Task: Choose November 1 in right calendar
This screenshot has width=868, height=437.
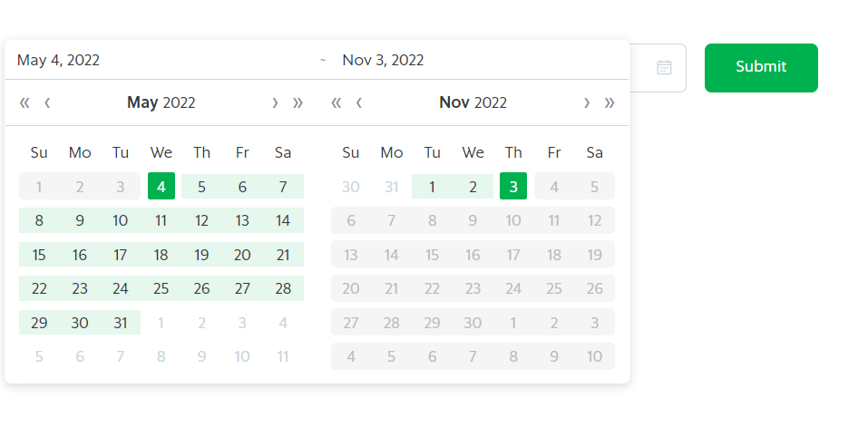Action: point(433,187)
